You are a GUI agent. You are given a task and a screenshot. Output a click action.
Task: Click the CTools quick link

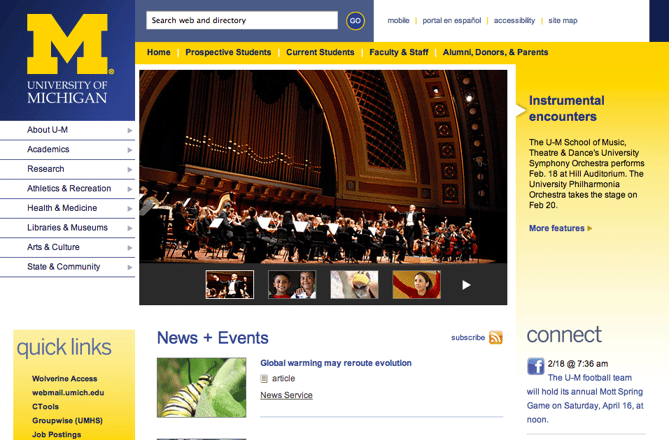pyautogui.click(x=45, y=407)
